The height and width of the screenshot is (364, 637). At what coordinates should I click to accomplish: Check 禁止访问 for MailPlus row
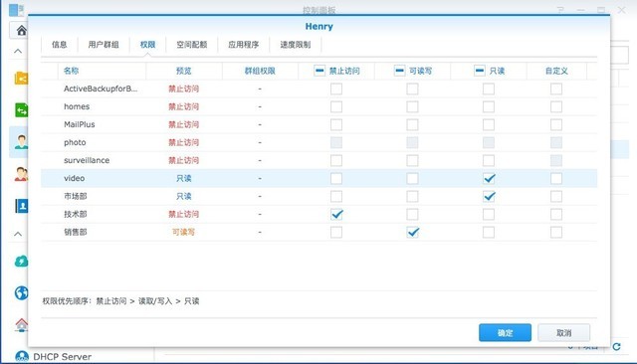point(336,124)
